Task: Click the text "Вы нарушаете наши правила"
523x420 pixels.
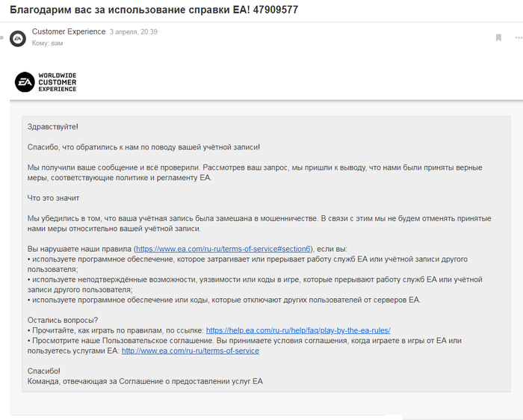Action: (79, 248)
